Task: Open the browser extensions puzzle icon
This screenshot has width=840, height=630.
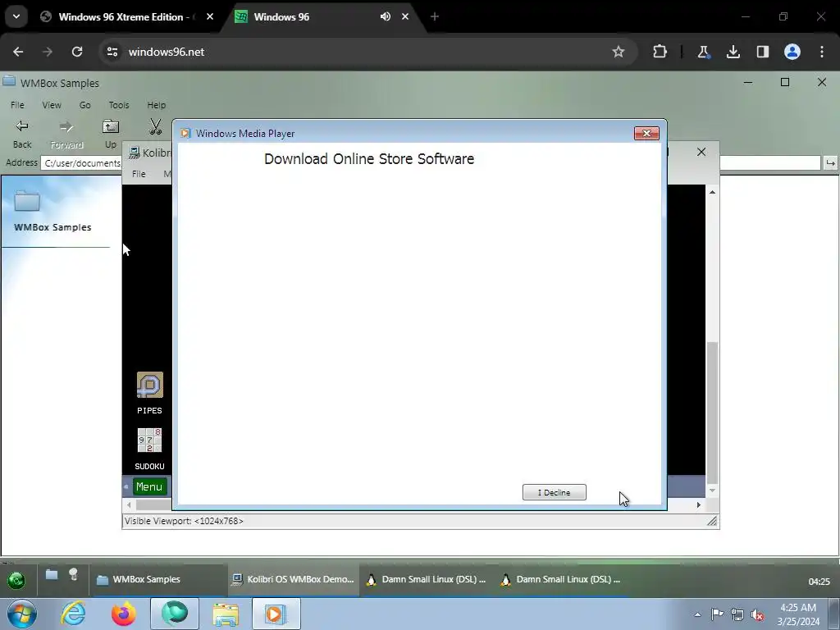Action: (x=660, y=52)
